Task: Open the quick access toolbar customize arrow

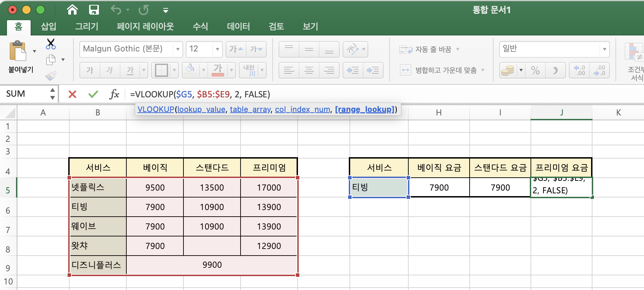Action: 166,10
